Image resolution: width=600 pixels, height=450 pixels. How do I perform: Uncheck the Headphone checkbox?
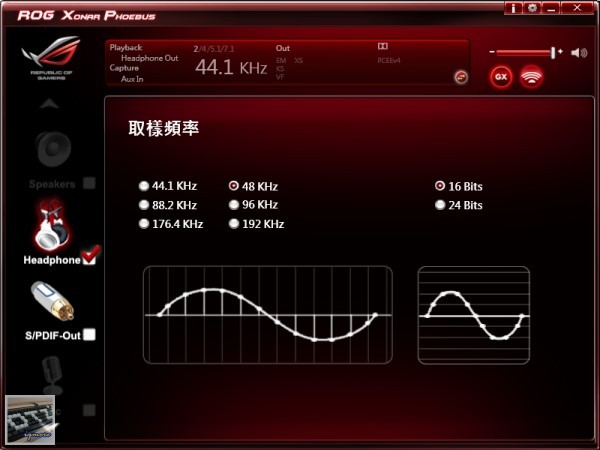pos(90,257)
